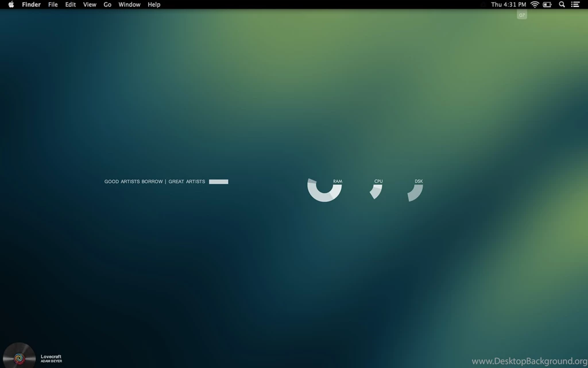Screen dimensions: 588x368
Task: Open Spotlight search from the menu bar
Action: (x=562, y=5)
